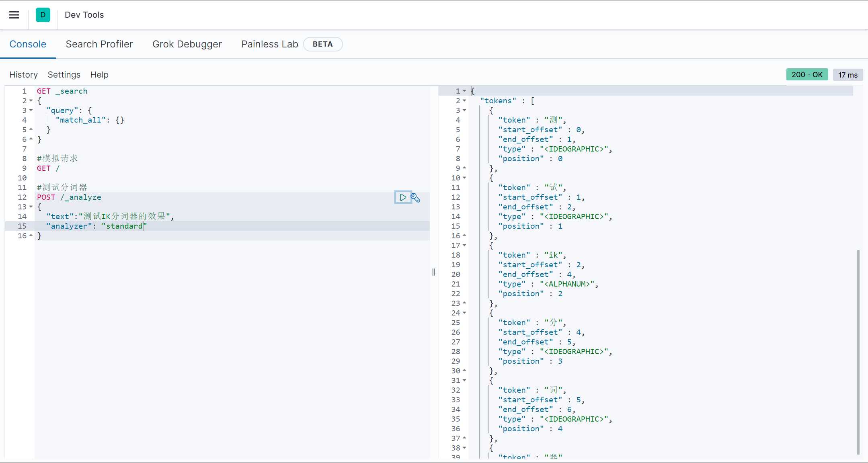The height and width of the screenshot is (463, 868).
Task: Click the POST /_analyze line
Action: (x=69, y=197)
